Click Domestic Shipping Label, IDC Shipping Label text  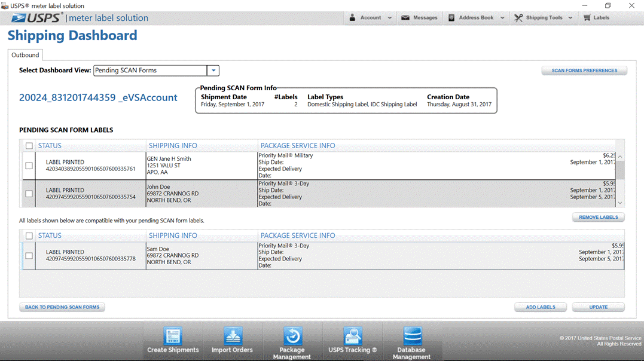click(362, 105)
